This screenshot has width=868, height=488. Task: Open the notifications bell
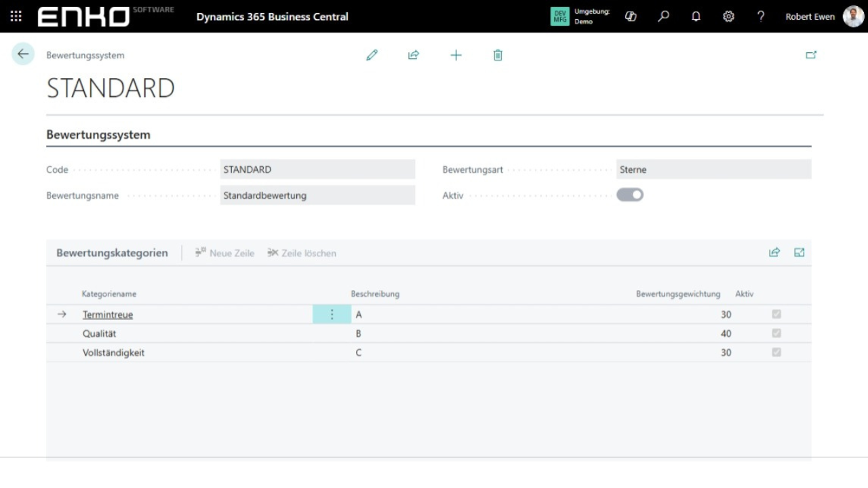(696, 16)
